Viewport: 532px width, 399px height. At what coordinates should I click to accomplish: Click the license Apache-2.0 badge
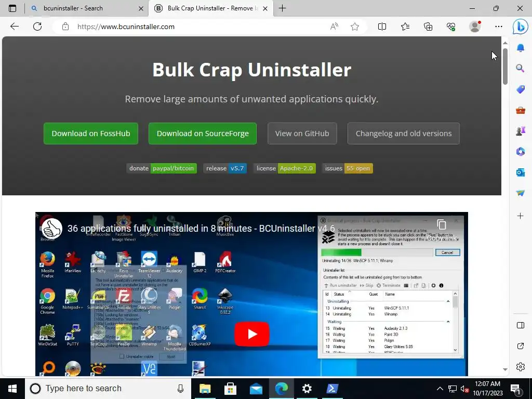click(x=285, y=168)
